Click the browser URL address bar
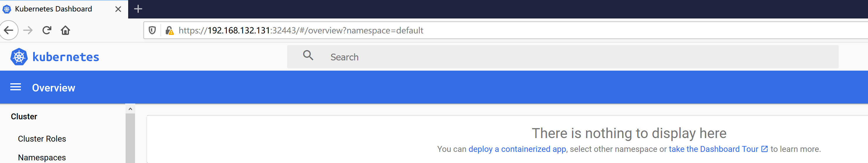The width and height of the screenshot is (868, 163). tap(505, 30)
